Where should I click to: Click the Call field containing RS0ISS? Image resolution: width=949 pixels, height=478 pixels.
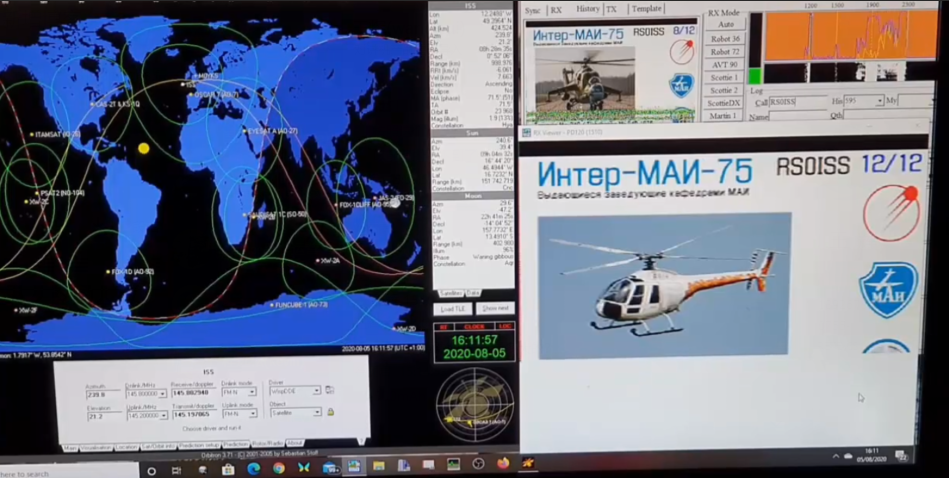(x=797, y=102)
